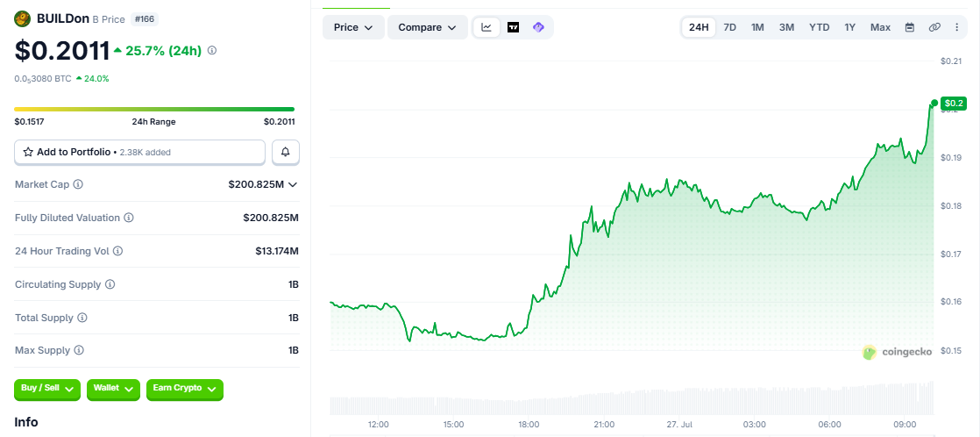
Task: Click the $0.1517 range low value
Action: (30, 122)
